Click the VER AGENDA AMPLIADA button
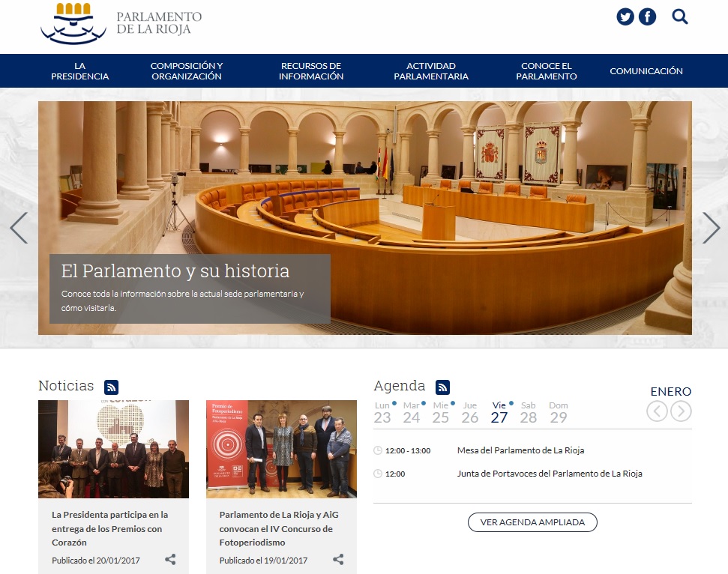 click(532, 522)
